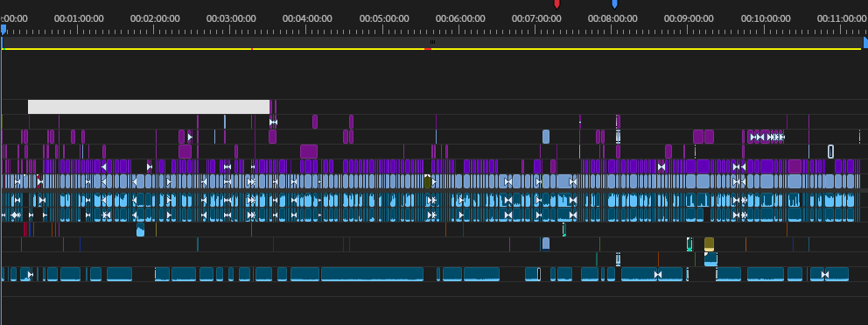Select light-blue clip in lower track below 00:07:00:00
This screenshot has height=325, width=868.
tap(546, 244)
